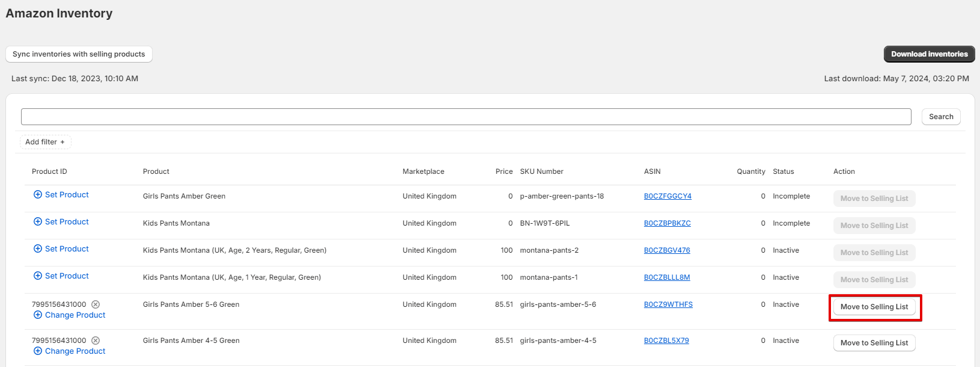Open ASIN link B0CZ9WTHFS
This screenshot has height=367, width=980.
click(668, 304)
